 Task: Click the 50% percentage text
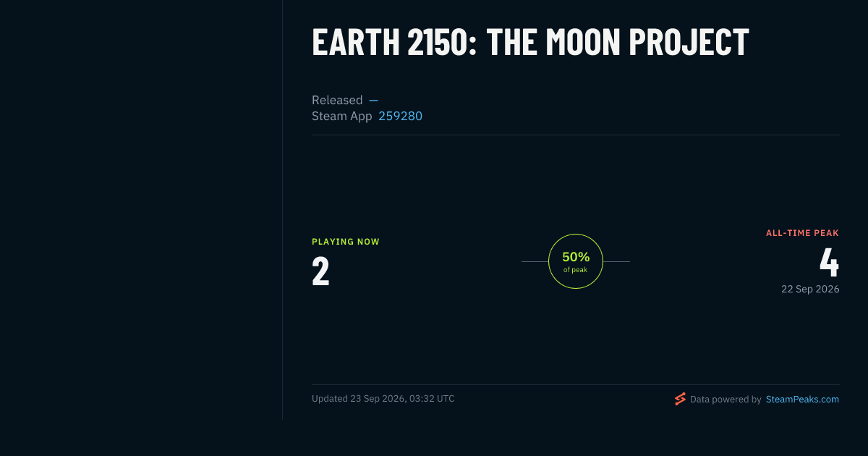[576, 257]
